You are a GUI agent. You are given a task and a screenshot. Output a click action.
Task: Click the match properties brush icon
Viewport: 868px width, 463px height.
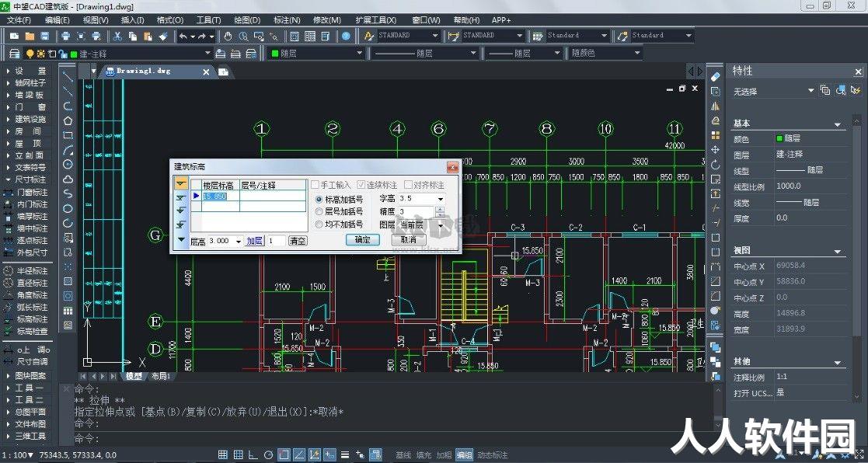coord(163,36)
